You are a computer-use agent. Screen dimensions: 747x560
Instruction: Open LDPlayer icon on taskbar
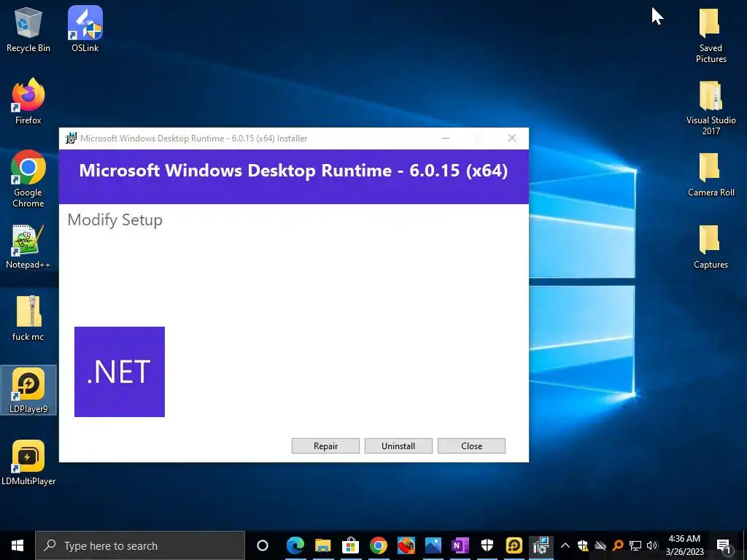click(514, 545)
